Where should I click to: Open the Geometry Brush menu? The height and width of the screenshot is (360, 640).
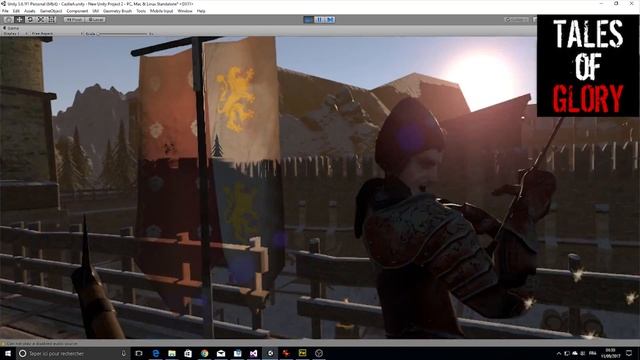click(118, 11)
